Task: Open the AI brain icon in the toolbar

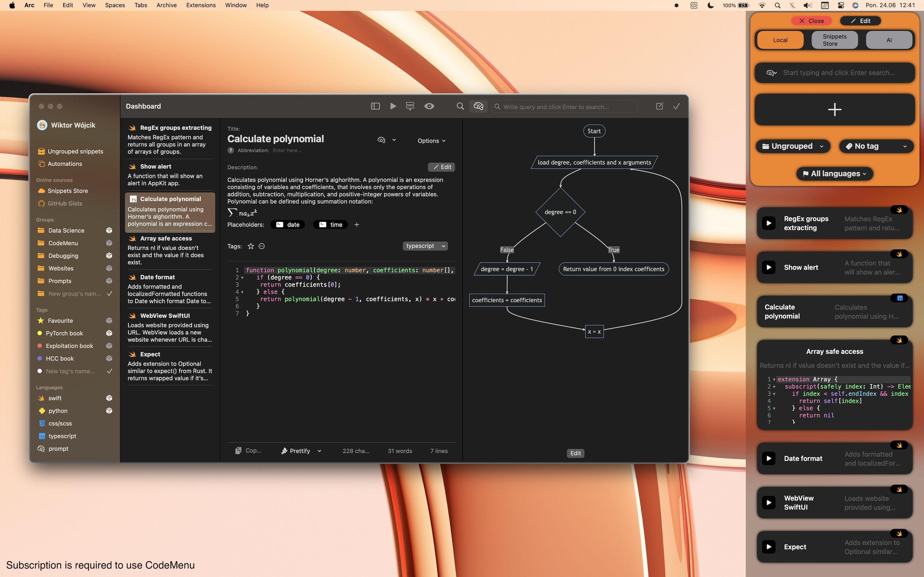Action: pos(478,106)
